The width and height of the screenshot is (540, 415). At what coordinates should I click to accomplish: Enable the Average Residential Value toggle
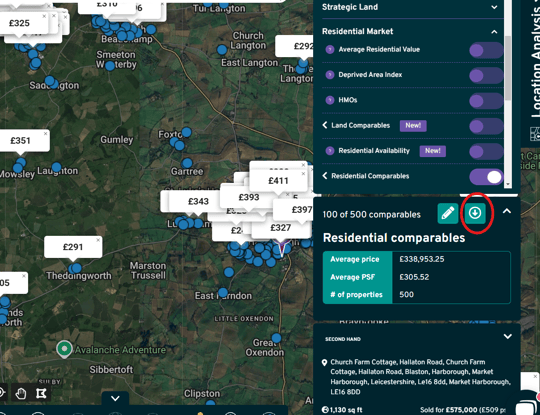point(486,50)
